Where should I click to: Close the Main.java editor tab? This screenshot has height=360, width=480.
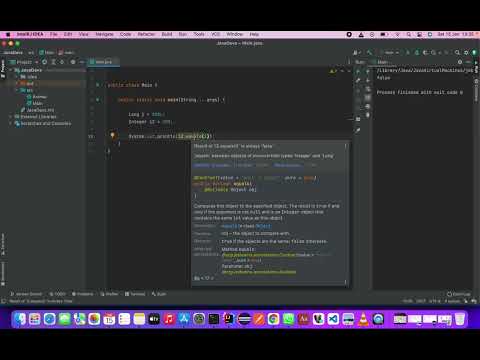click(116, 62)
